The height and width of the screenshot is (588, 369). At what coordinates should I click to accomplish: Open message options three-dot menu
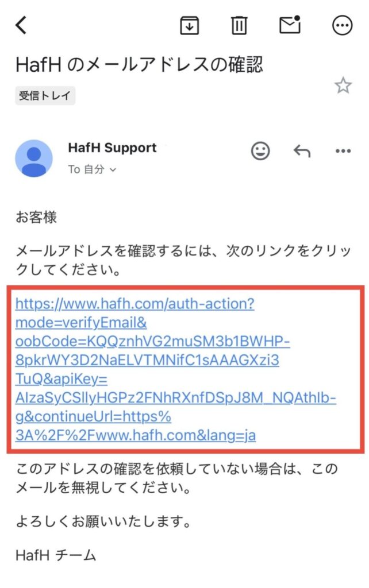point(343,151)
